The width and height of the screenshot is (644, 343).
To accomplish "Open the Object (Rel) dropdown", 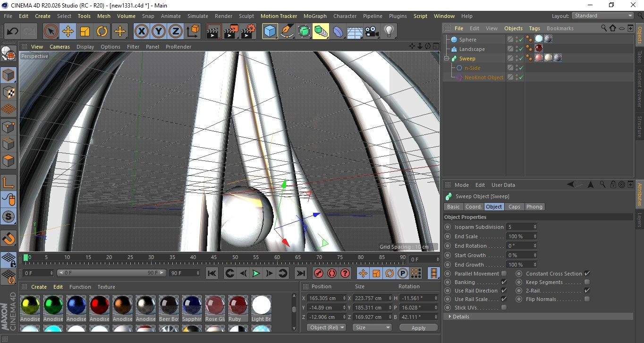I will (326, 327).
